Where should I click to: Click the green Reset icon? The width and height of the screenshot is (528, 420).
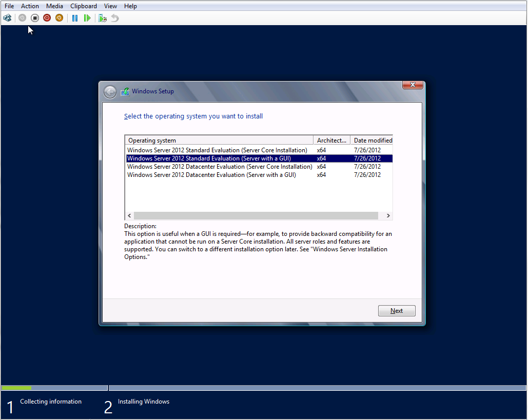pyautogui.click(x=87, y=18)
